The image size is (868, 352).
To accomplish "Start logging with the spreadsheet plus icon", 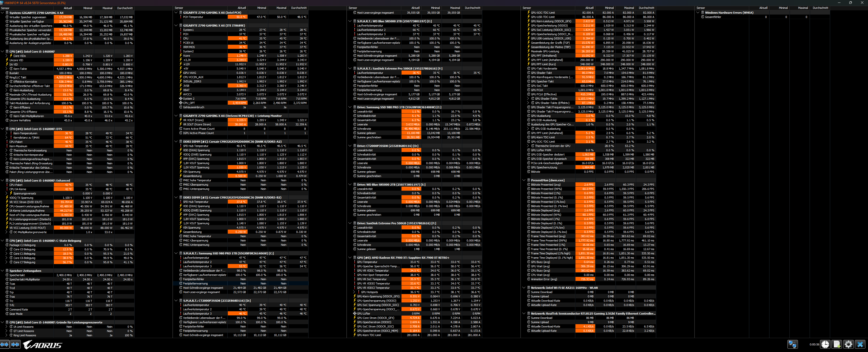I will (837, 344).
